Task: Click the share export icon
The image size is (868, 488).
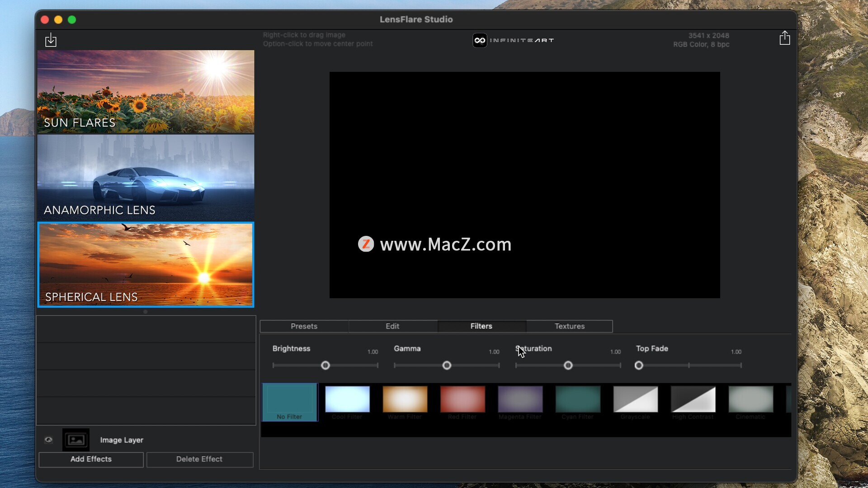Action: (x=785, y=38)
